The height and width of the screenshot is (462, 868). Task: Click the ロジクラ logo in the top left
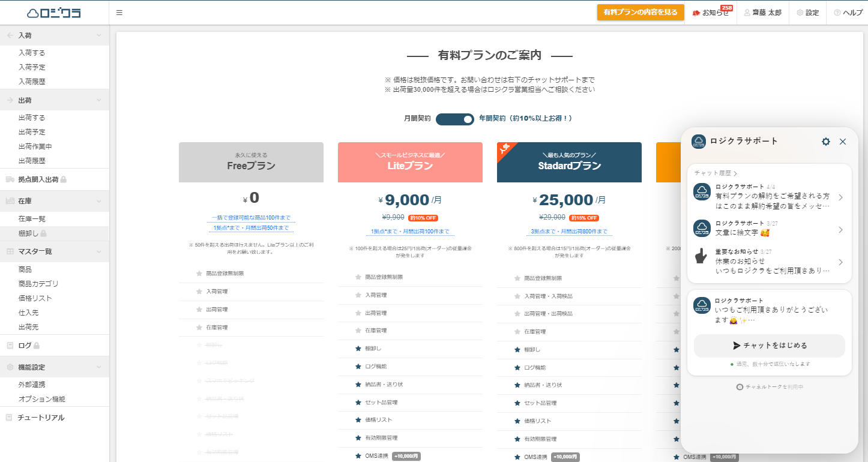53,12
